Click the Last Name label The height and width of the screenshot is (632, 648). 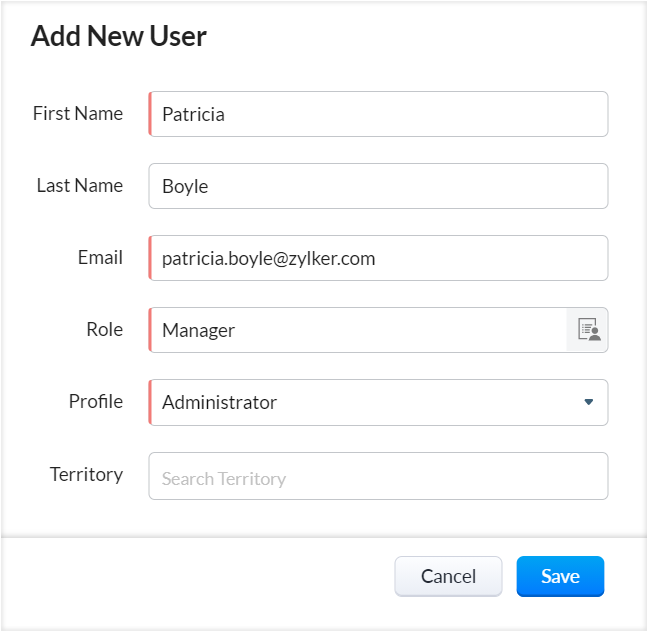(80, 186)
